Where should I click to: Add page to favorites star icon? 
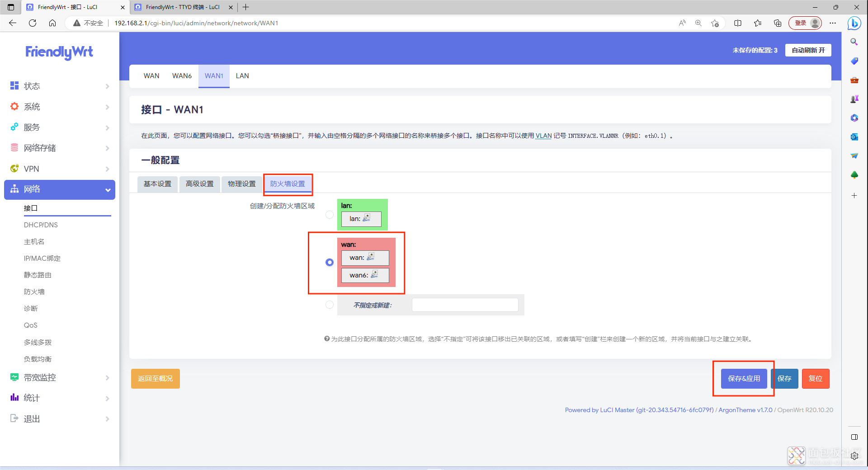click(715, 23)
